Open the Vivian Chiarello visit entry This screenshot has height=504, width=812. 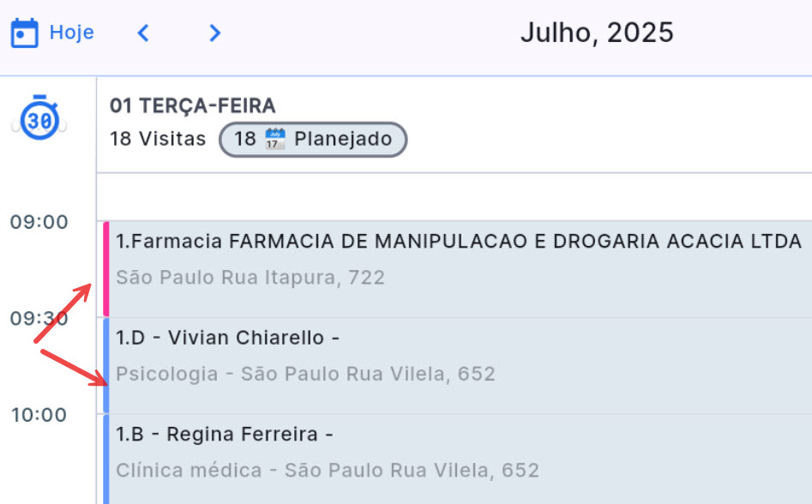pos(228,338)
